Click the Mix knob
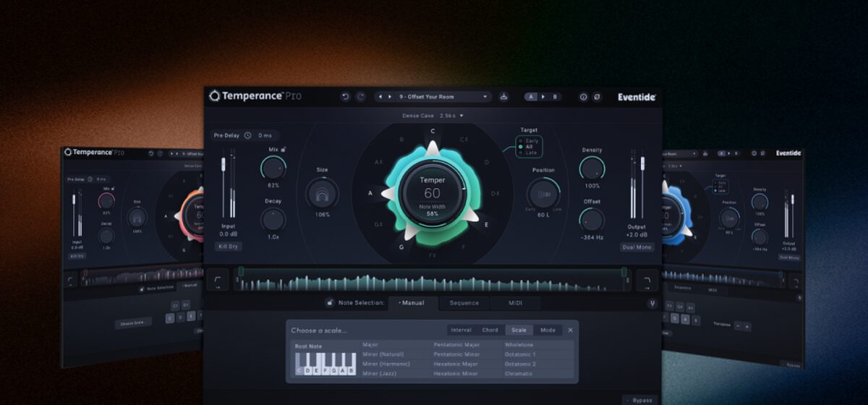 [x=273, y=169]
